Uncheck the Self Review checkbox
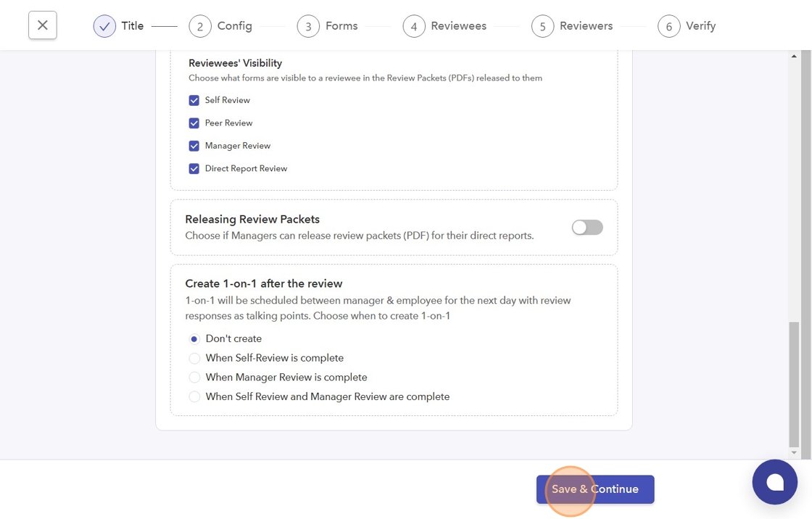 tap(194, 101)
